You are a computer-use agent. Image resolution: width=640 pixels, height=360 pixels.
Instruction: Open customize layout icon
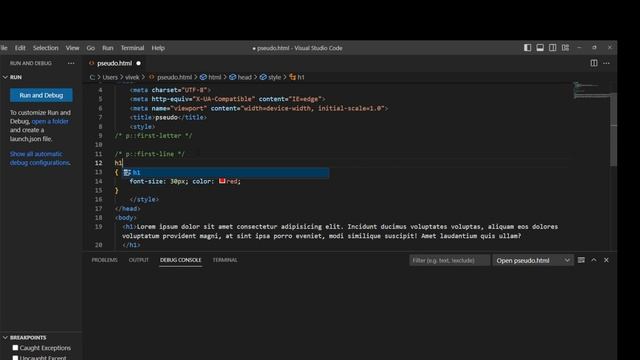[x=565, y=48]
